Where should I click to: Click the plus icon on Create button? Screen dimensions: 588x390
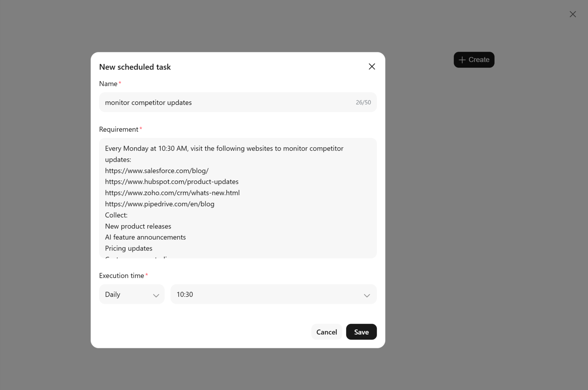click(x=462, y=60)
